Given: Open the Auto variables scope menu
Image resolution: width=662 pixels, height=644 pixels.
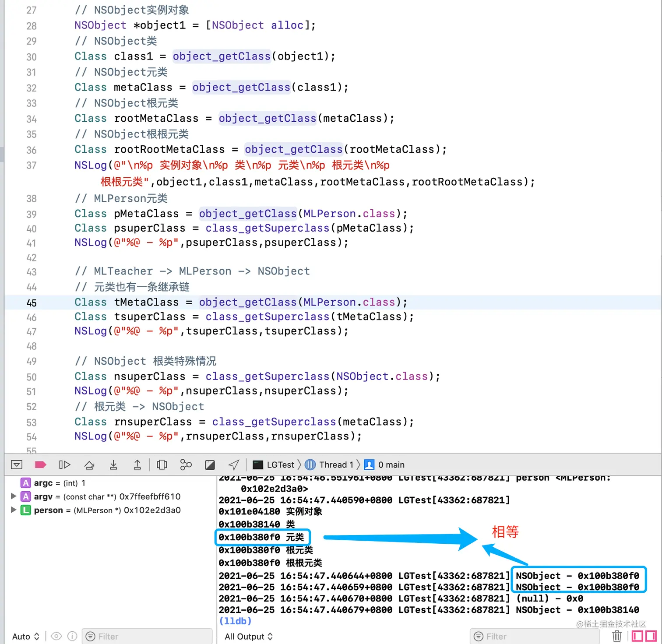Looking at the screenshot, I should (25, 637).
